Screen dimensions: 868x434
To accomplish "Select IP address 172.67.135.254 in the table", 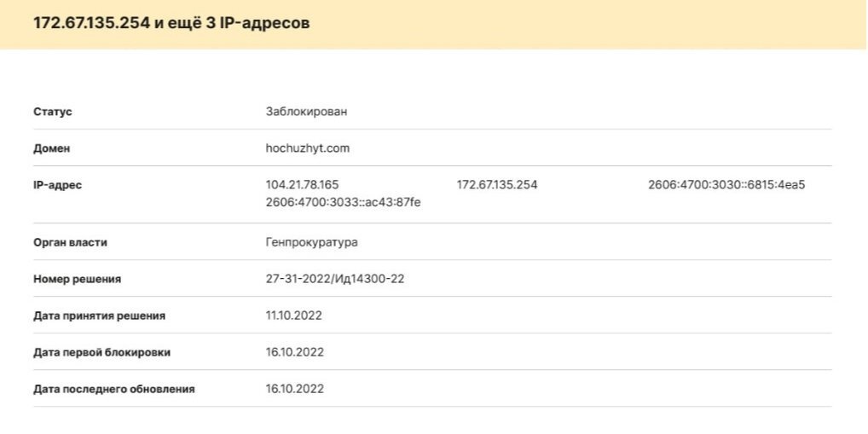I will coord(497,185).
